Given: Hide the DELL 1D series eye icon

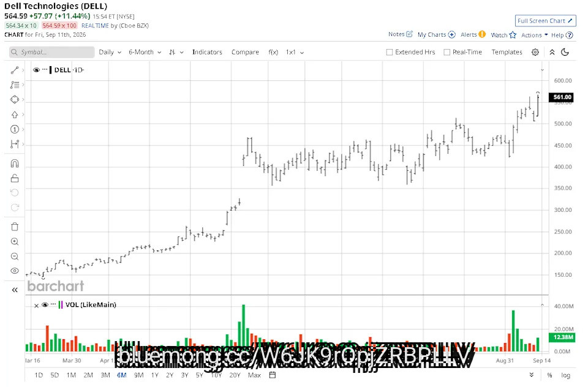Looking at the screenshot, I should (36, 70).
